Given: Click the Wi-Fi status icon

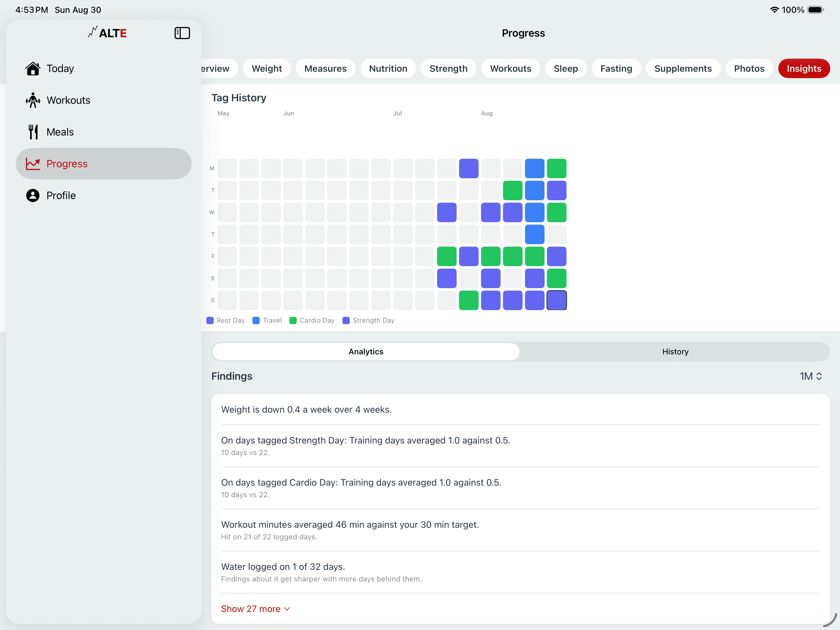Looking at the screenshot, I should (774, 10).
